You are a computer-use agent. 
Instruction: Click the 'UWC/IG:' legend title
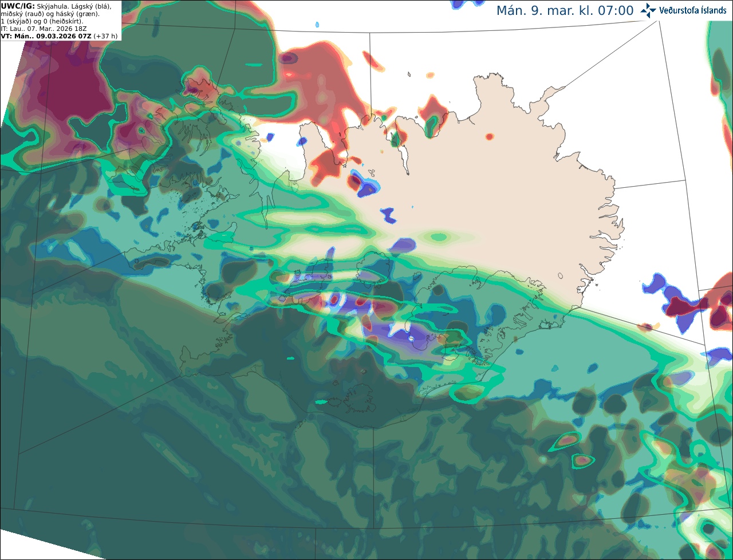coord(18,6)
